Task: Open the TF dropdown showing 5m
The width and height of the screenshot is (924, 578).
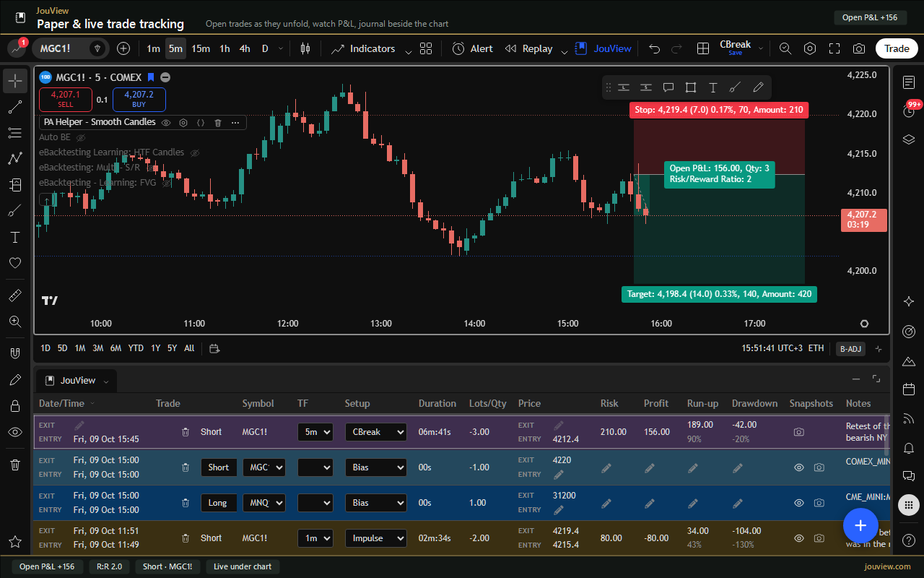Action: (x=315, y=432)
